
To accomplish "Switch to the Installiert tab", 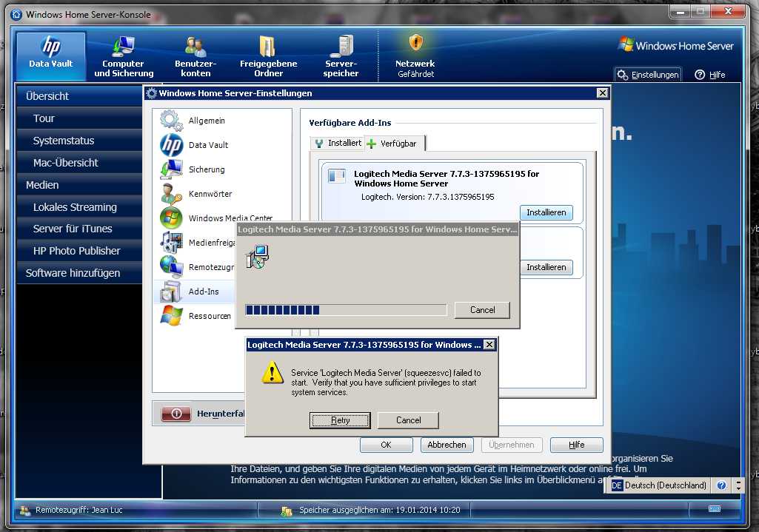I will (x=338, y=143).
